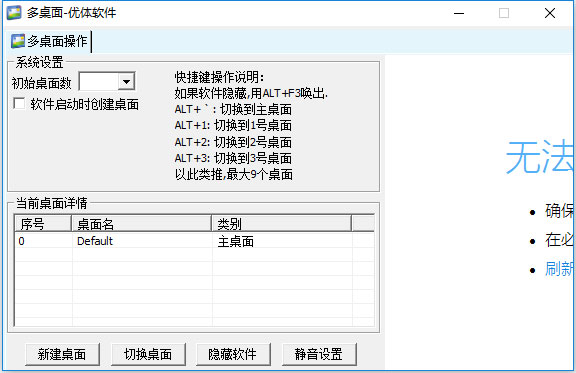Select the 0 index cell in the table
This screenshot has width=576, height=373.
[x=21, y=241]
